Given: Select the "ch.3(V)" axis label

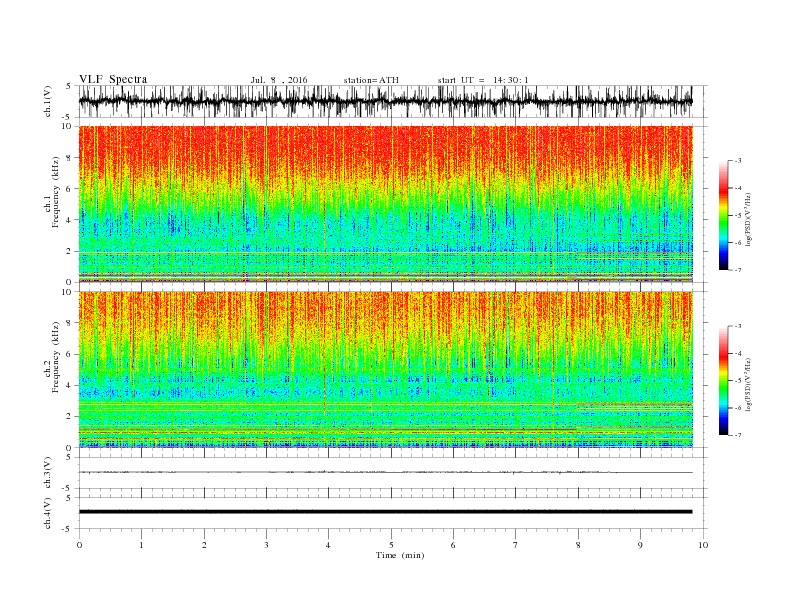Looking at the screenshot, I should (48, 473).
